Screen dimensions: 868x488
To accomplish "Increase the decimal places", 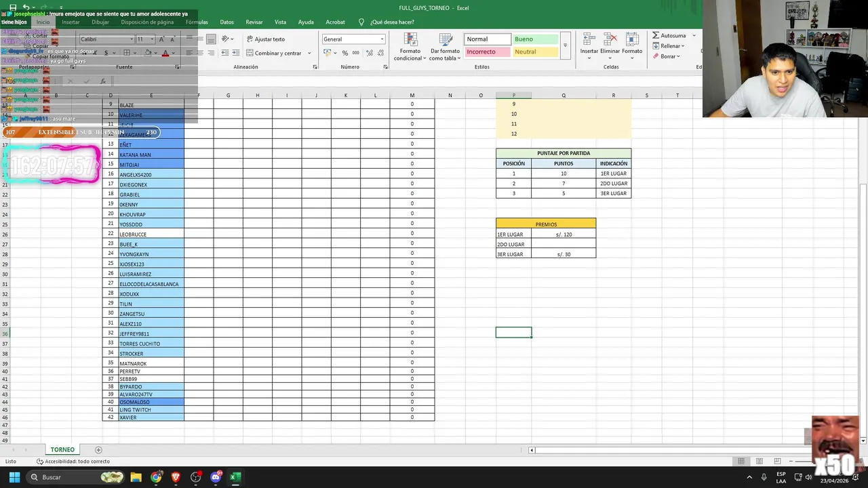I will pyautogui.click(x=368, y=53).
